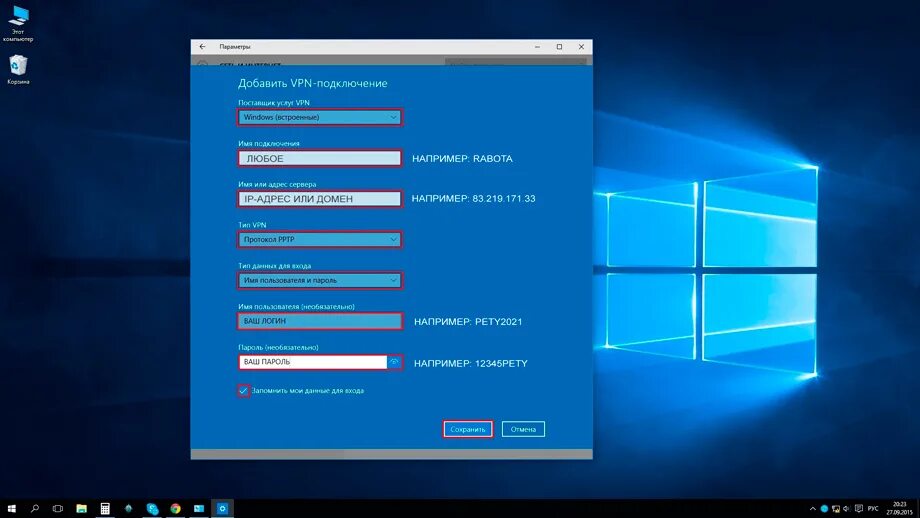Go back with the Параметры arrow
The width and height of the screenshot is (920, 518).
(202, 46)
